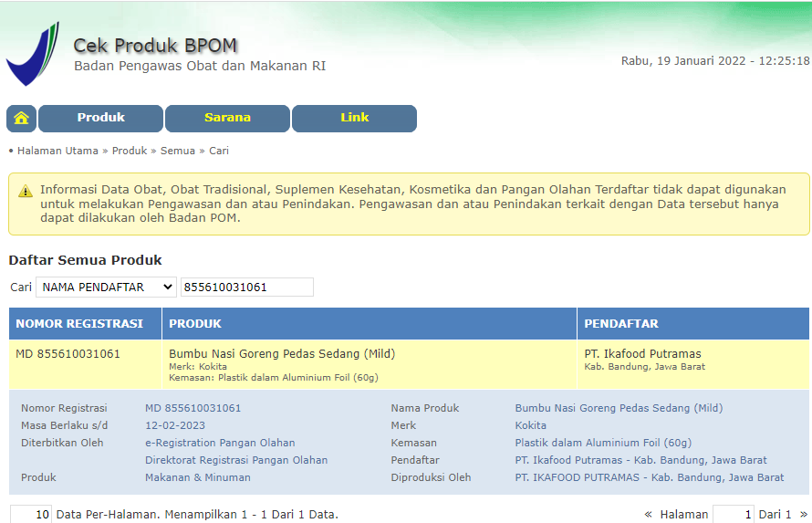Image resolution: width=812 pixels, height=523 pixels.
Task: Click the NOMOR REGISTRASI column header
Action: pos(86,324)
